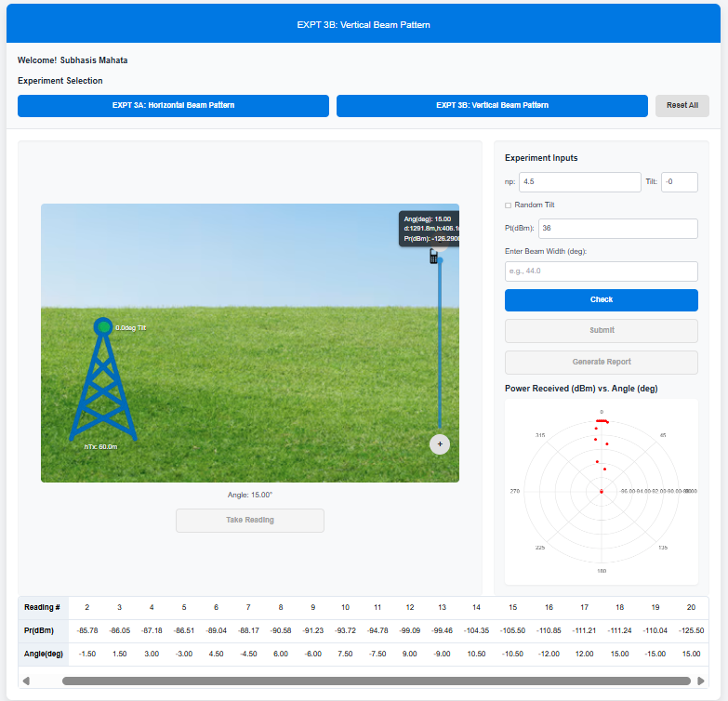The width and height of the screenshot is (728, 701).
Task: Click the Take Reading button
Action: (x=249, y=521)
